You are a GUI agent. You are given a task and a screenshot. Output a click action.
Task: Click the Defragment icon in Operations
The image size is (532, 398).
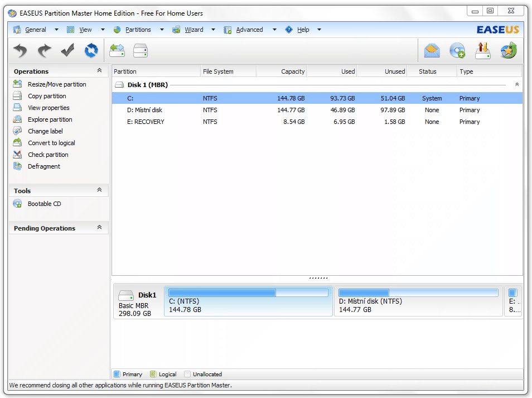[17, 166]
